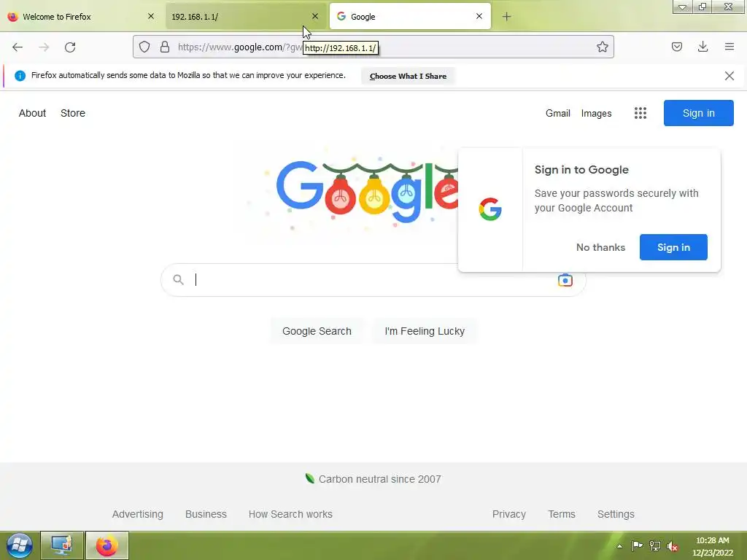Click the I'm Feeling Lucky button
The image size is (747, 560).
click(425, 331)
